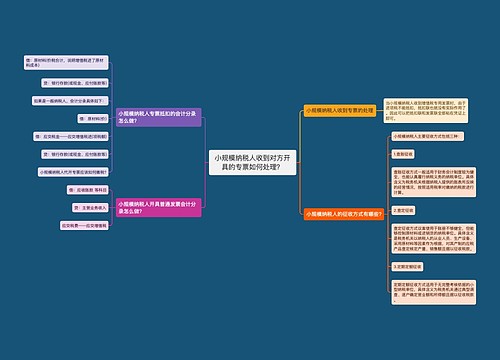The height and width of the screenshot is (360, 500).
Task: Select the node 3.定期定额征收
Action: coord(407,267)
